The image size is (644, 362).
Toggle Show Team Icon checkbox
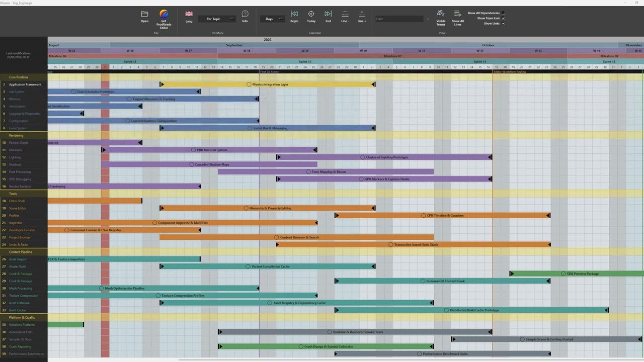pos(503,18)
